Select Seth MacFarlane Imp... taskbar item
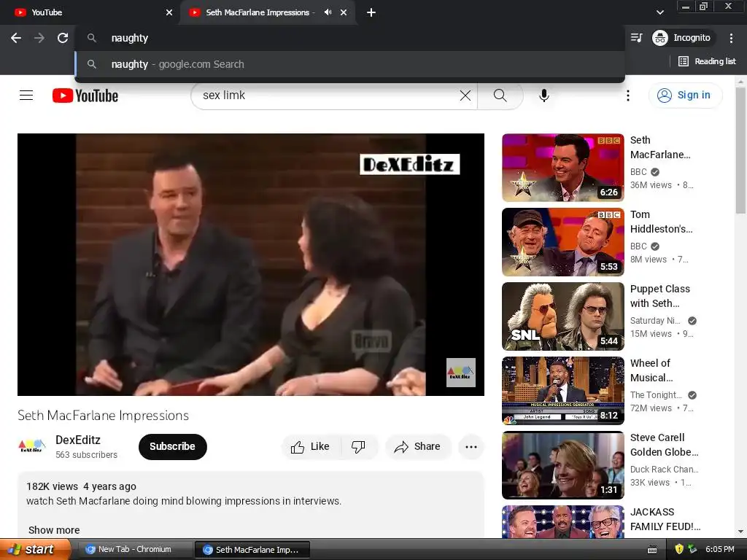 click(x=252, y=550)
